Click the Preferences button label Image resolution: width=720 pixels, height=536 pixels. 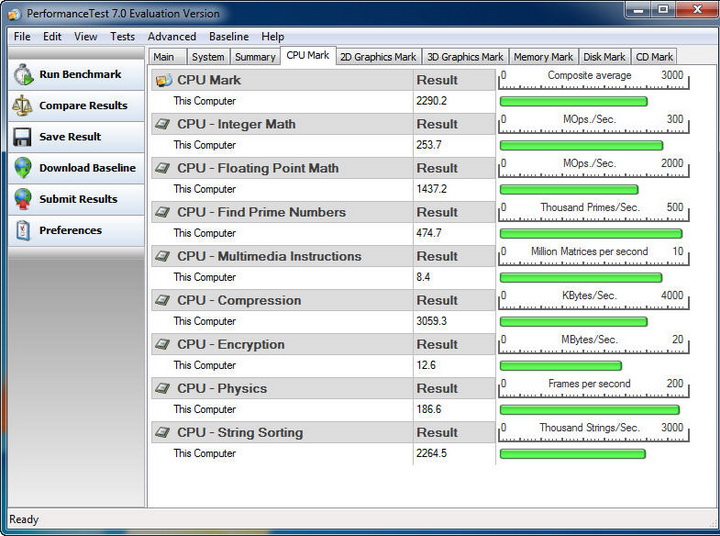tap(70, 231)
